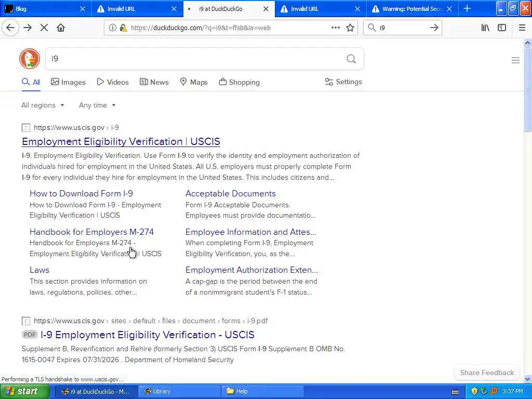Toggle the sidebar view icon
The image size is (532, 399).
point(502,28)
